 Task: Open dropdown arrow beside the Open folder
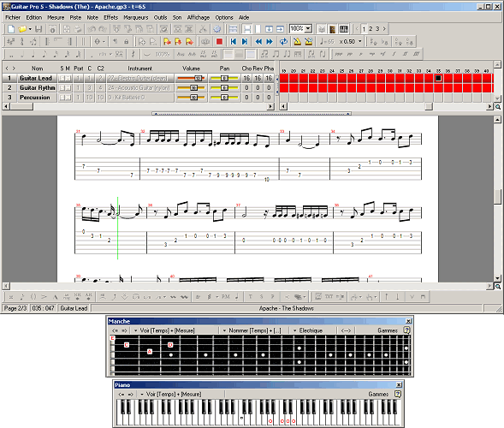30,29
